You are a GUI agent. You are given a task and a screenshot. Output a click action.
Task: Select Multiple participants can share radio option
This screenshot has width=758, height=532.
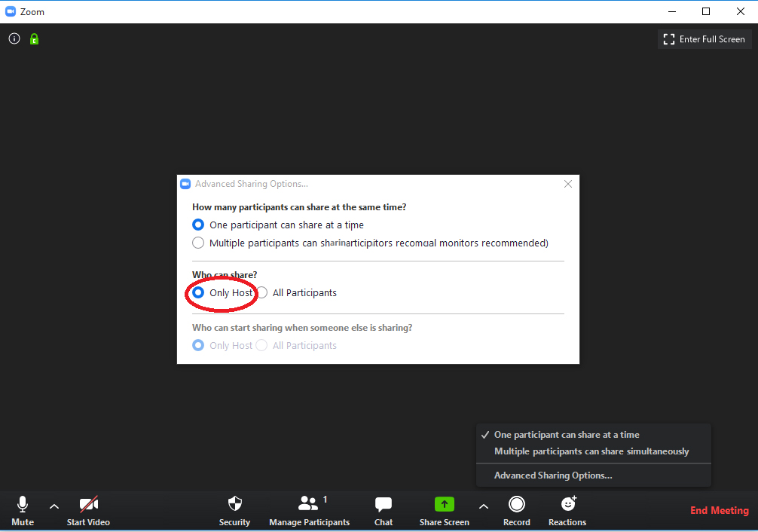[198, 243]
